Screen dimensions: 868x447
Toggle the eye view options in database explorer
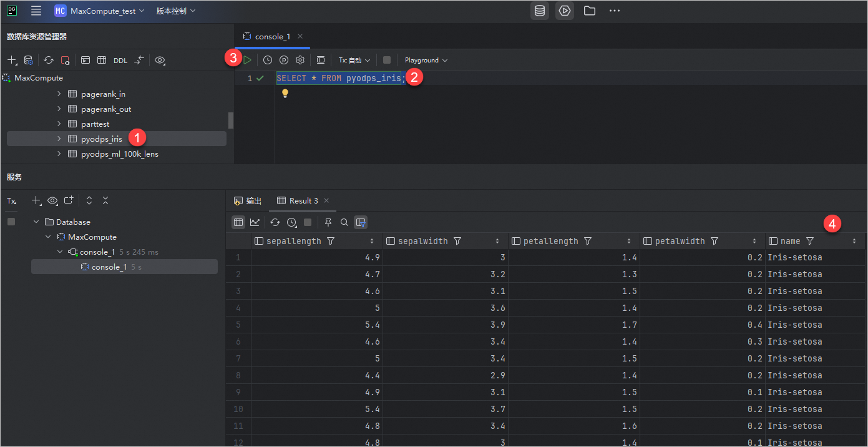[160, 61]
